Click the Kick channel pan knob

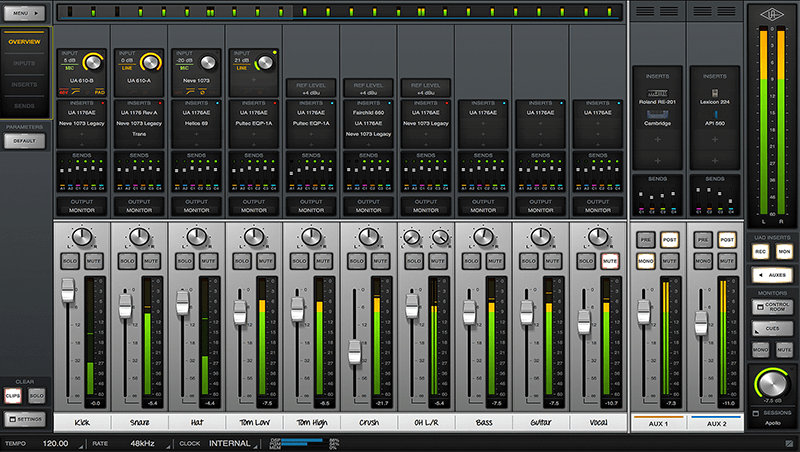82,237
